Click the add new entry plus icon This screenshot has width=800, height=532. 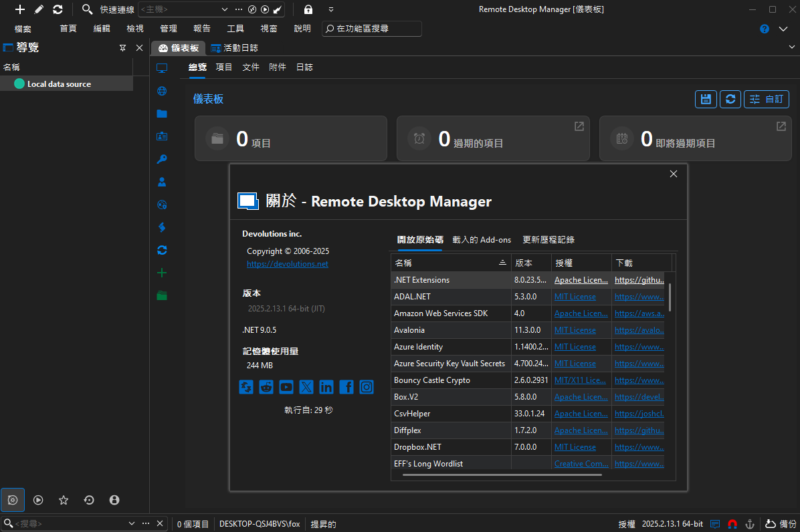[x=20, y=9]
